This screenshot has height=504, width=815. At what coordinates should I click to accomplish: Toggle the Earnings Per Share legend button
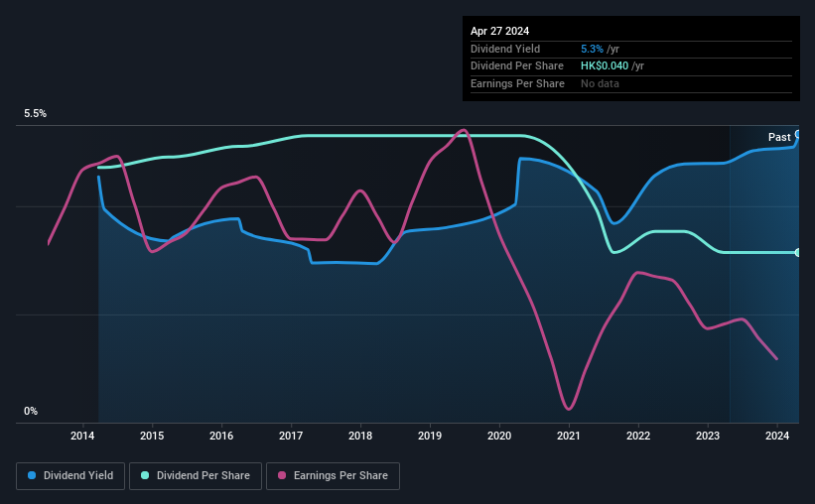click(333, 476)
